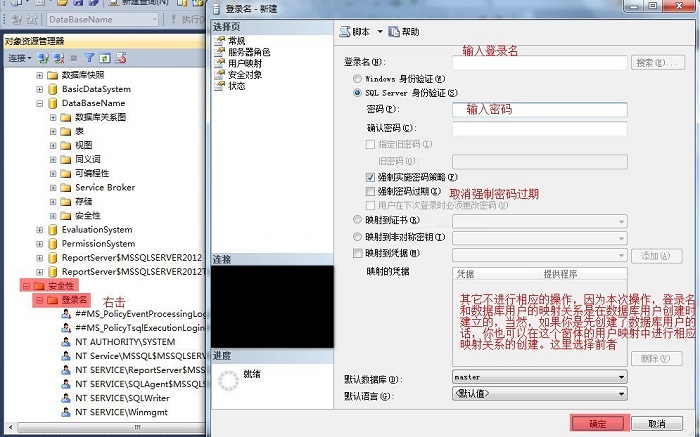This screenshot has width=700, height=437.
Task: Open the 服务器角色 page
Action: click(x=249, y=52)
